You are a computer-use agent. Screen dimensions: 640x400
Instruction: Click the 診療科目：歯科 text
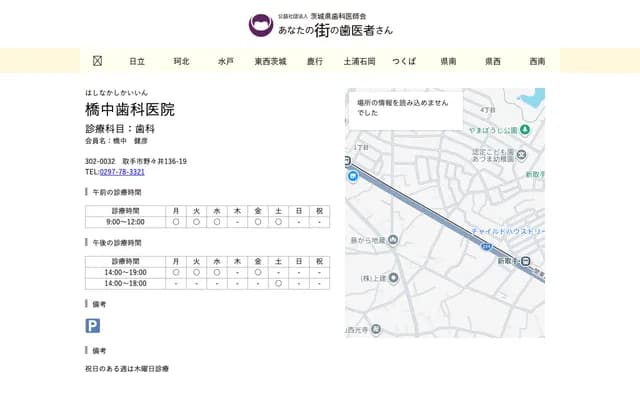click(x=120, y=129)
